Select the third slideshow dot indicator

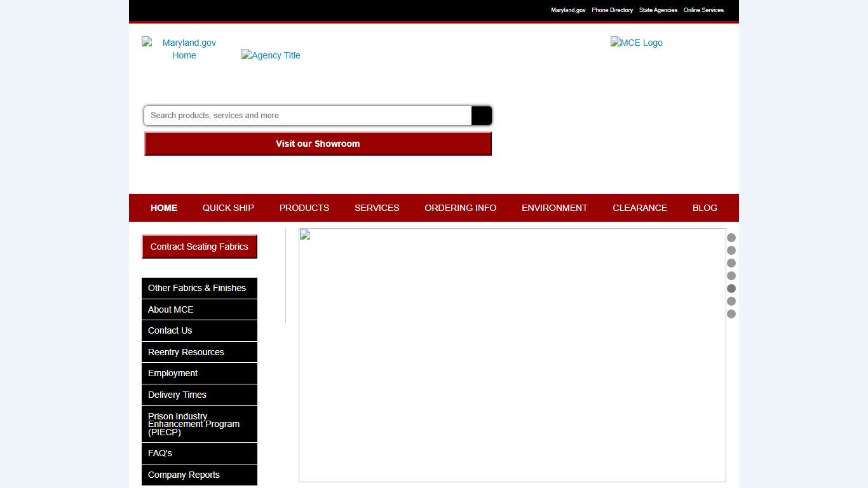(x=731, y=263)
